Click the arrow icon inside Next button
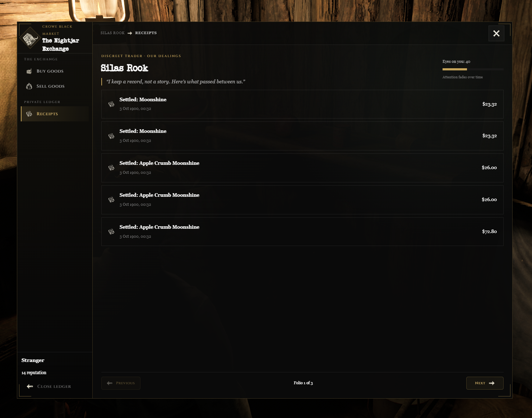Image resolution: width=532 pixels, height=418 pixels. click(x=492, y=383)
